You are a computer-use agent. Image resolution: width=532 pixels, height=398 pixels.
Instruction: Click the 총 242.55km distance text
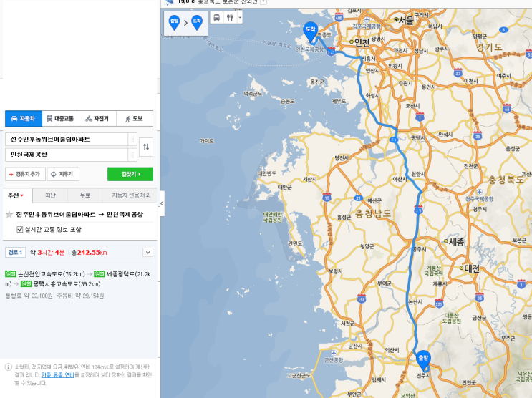click(x=90, y=253)
